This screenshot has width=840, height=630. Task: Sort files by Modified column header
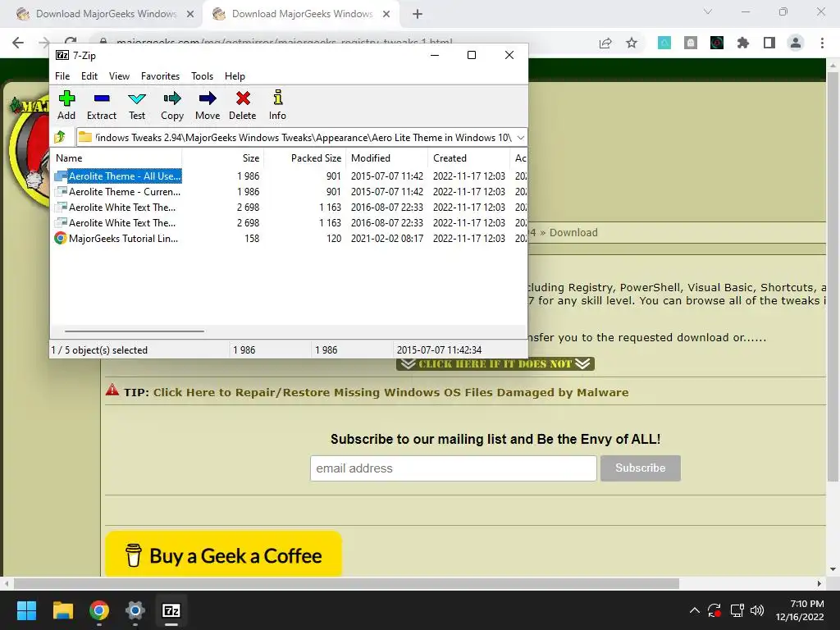tap(387, 158)
